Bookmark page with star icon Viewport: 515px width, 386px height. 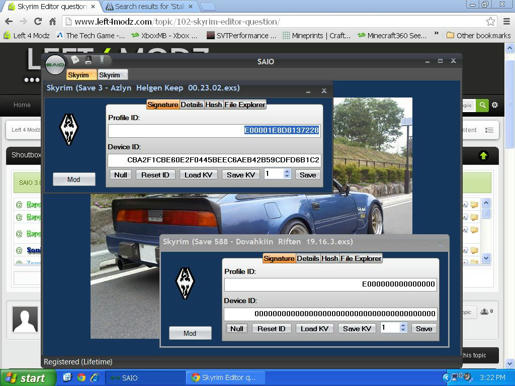tap(490, 22)
